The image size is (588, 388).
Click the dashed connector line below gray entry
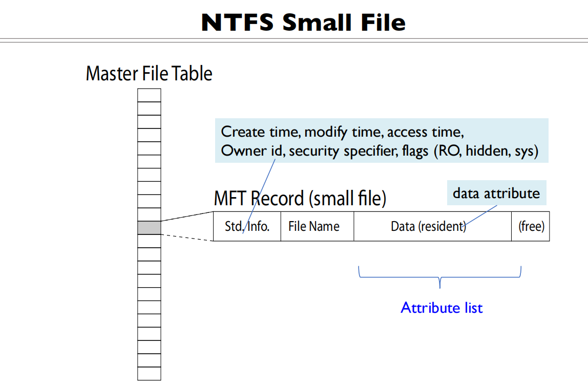pyautogui.click(x=187, y=238)
